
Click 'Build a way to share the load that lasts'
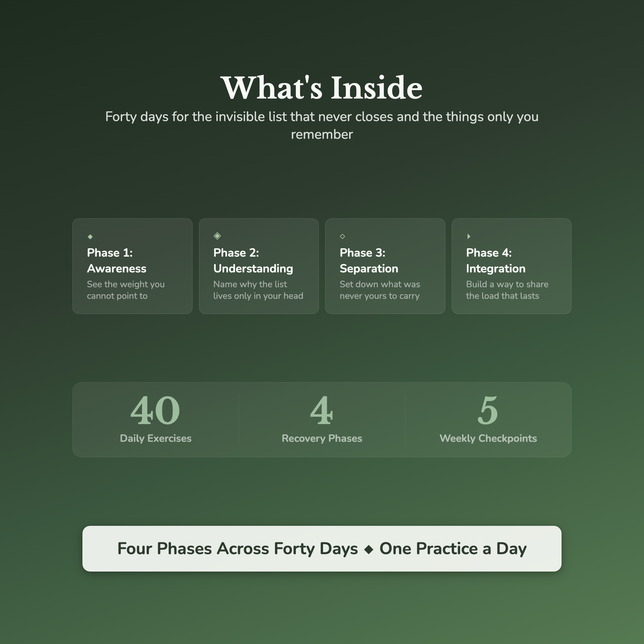pyautogui.click(x=507, y=290)
